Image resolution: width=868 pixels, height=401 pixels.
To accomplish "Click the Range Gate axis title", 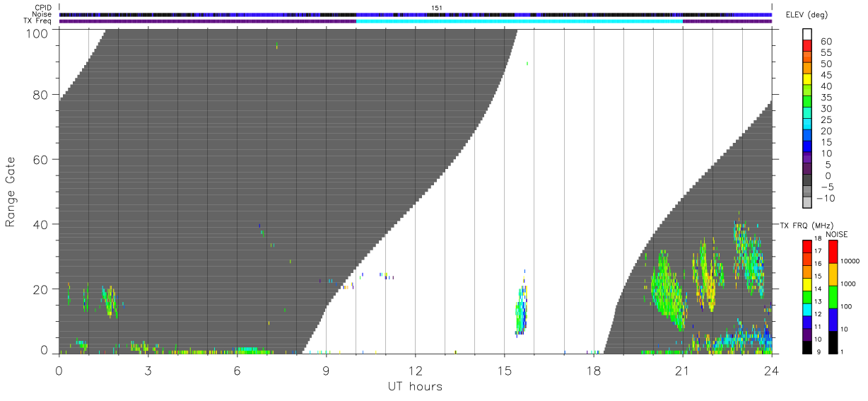I will (x=11, y=190).
